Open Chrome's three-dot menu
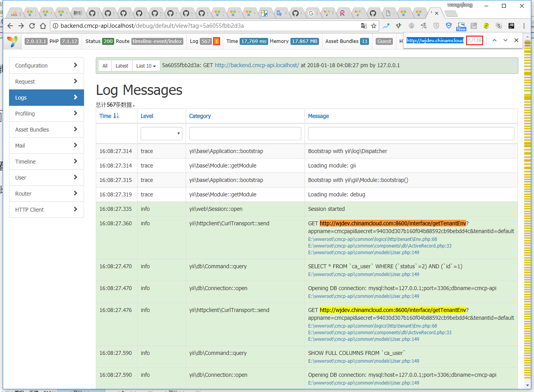534x392 pixels. (524, 26)
